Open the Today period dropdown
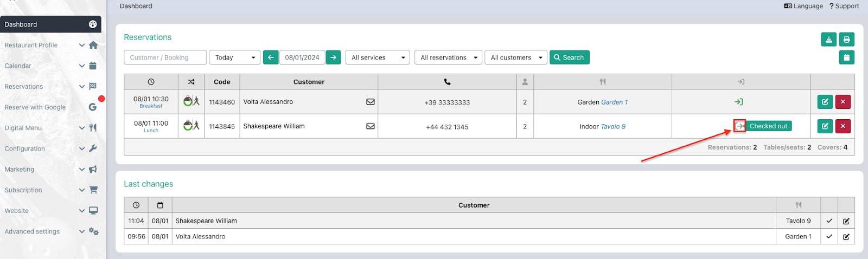This screenshot has height=259, width=868. click(x=234, y=57)
